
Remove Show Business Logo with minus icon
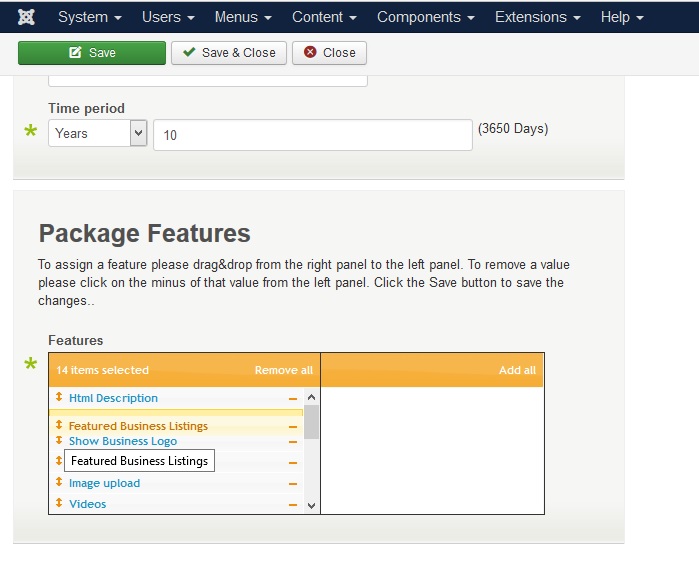coord(293,442)
